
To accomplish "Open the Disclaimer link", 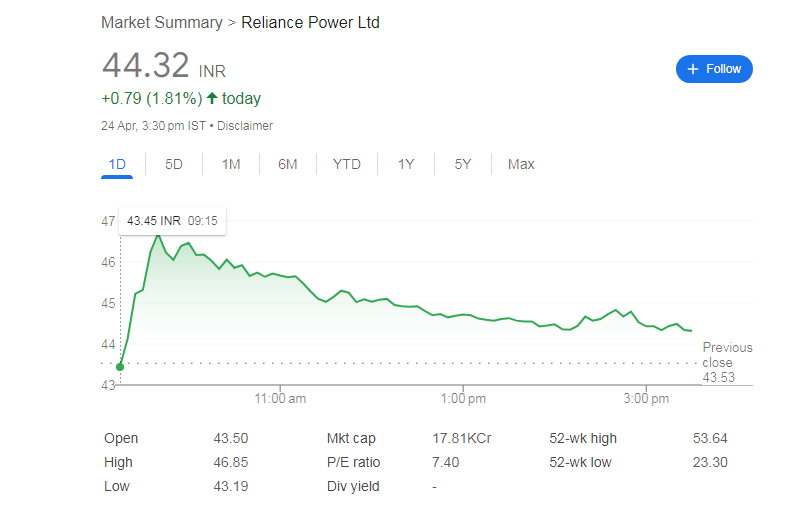I will [x=245, y=126].
